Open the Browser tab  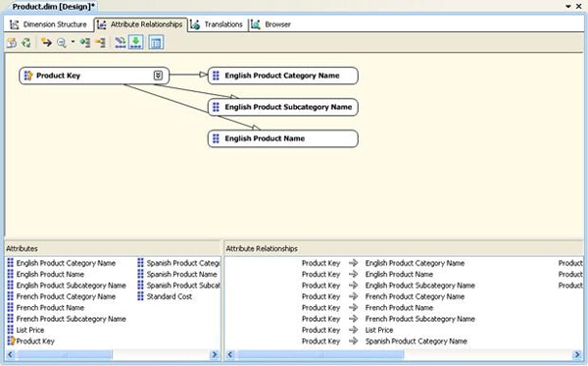click(x=271, y=25)
